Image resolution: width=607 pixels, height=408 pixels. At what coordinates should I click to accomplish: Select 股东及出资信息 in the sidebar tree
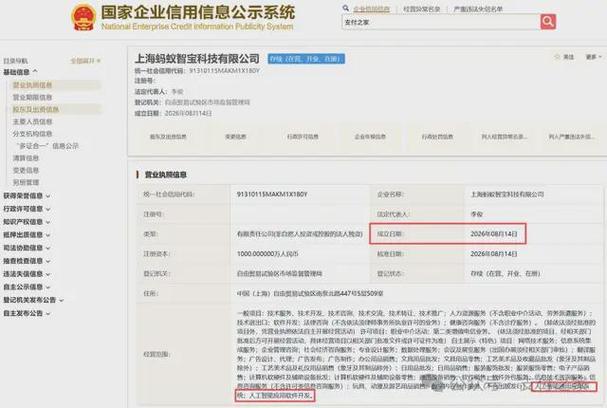[x=36, y=110]
